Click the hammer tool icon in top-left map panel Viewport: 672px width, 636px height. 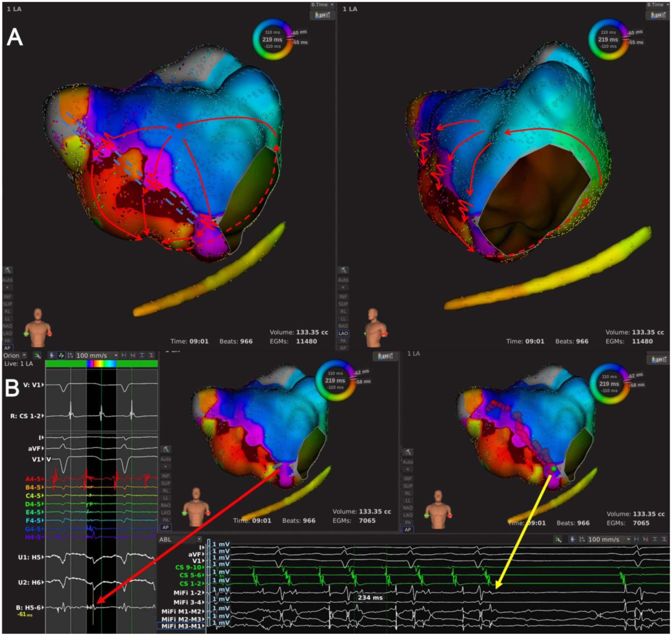8,270
